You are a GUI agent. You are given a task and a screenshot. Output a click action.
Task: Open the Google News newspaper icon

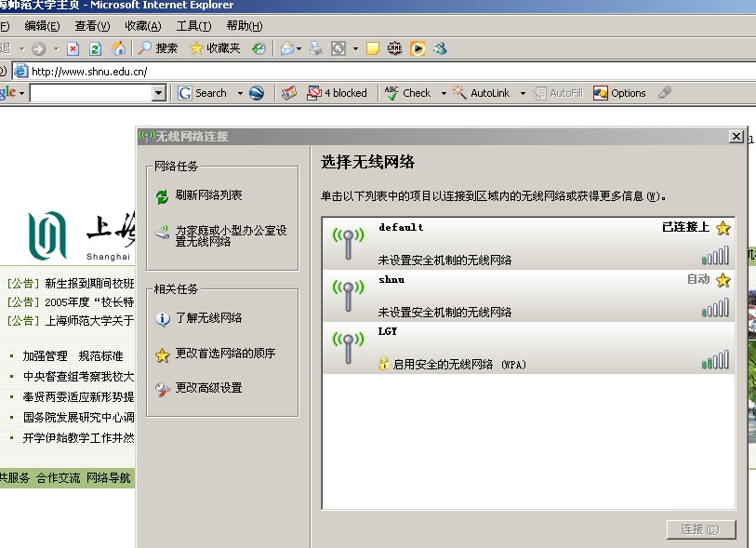click(x=289, y=93)
